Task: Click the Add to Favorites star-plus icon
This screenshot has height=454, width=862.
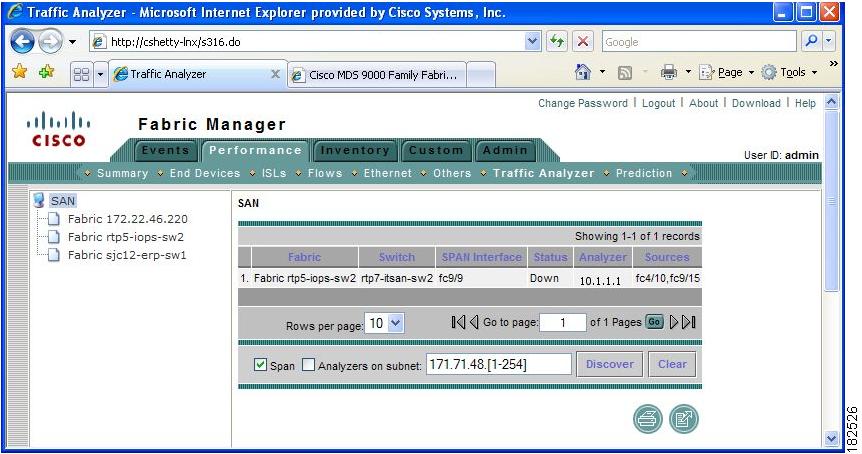Action: coord(47,71)
